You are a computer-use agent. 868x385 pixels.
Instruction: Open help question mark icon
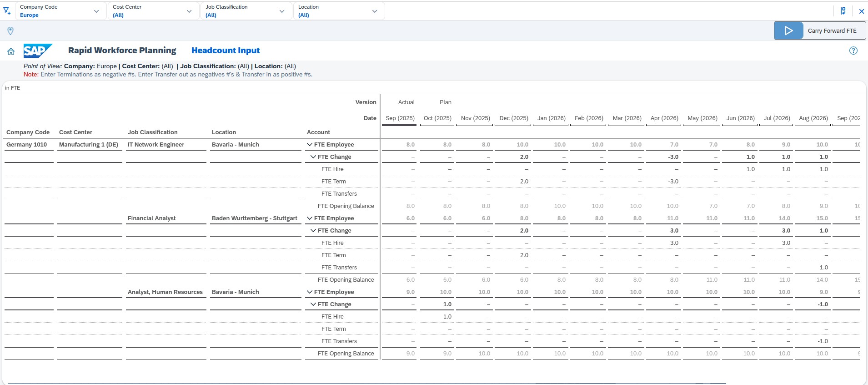(853, 51)
